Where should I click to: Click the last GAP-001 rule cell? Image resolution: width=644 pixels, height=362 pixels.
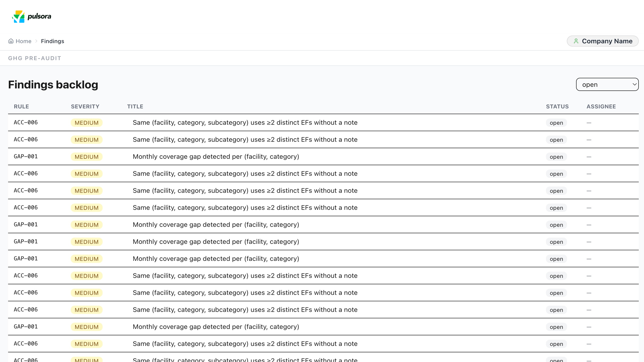click(x=26, y=326)
